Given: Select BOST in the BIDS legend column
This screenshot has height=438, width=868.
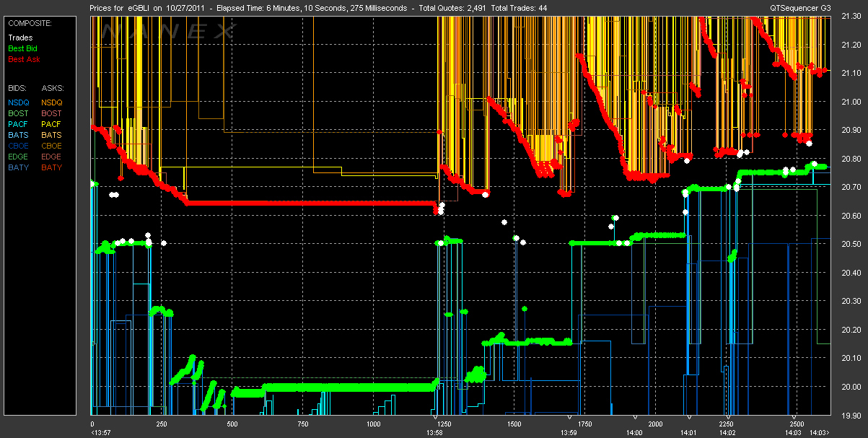Looking at the screenshot, I should coord(19,113).
